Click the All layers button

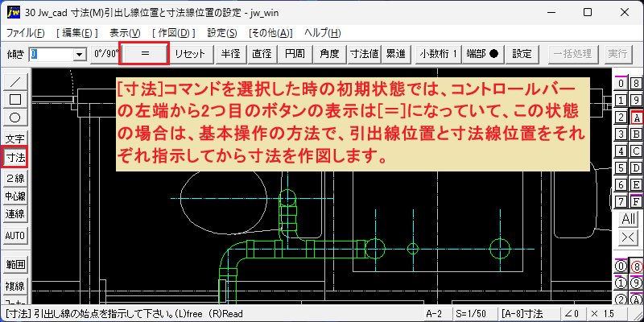(x=629, y=219)
